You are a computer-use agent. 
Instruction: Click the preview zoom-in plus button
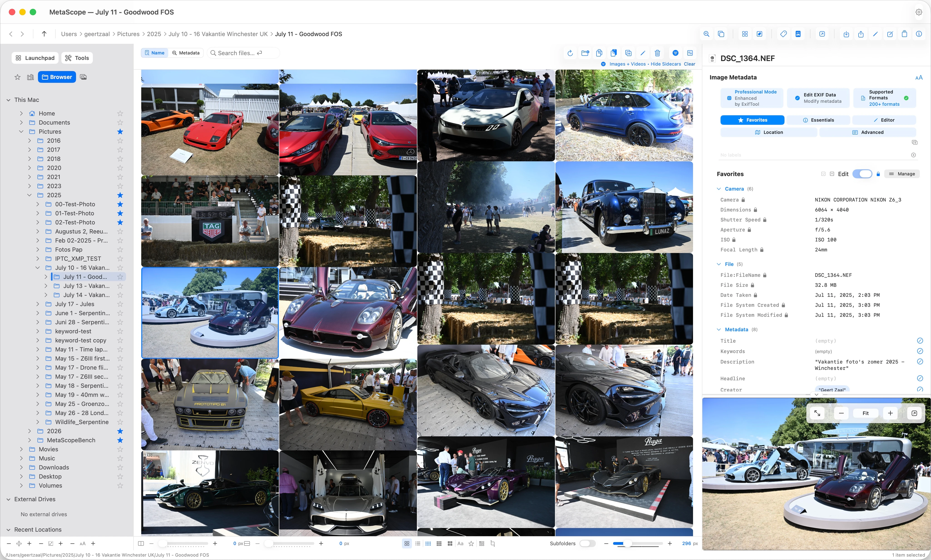click(x=890, y=413)
